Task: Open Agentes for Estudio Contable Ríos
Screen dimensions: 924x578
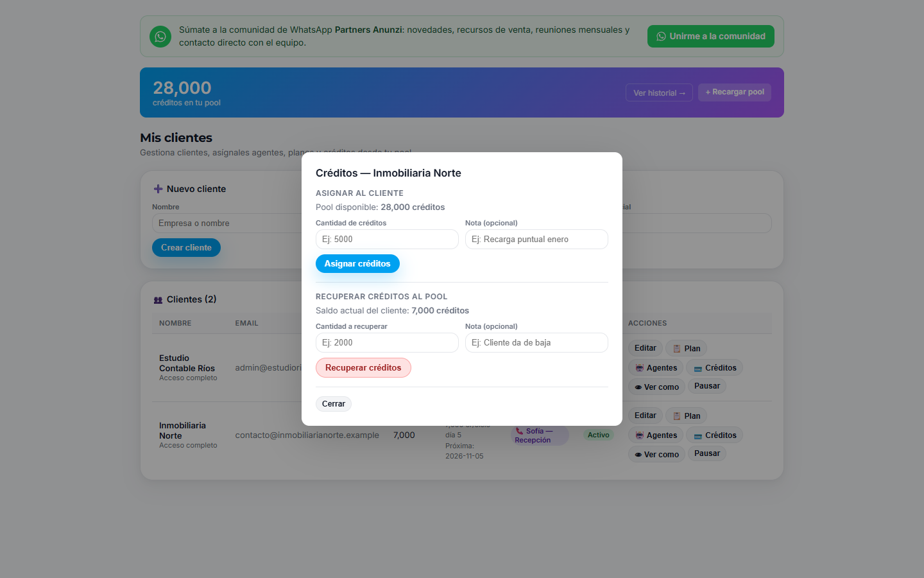Action: [x=656, y=368]
